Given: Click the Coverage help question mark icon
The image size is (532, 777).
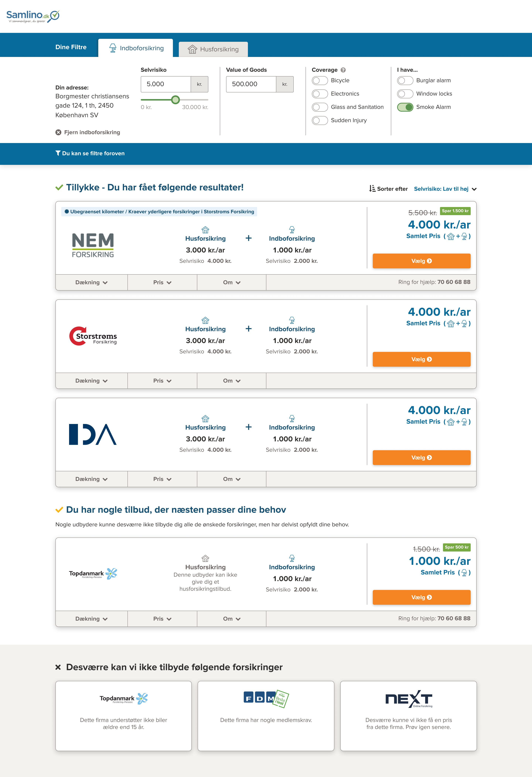Looking at the screenshot, I should tap(343, 70).
